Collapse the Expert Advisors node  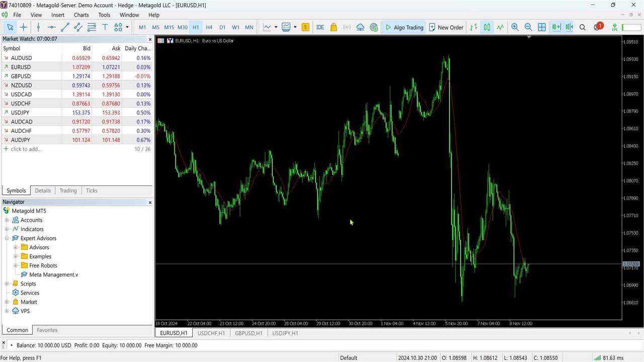tap(7, 238)
